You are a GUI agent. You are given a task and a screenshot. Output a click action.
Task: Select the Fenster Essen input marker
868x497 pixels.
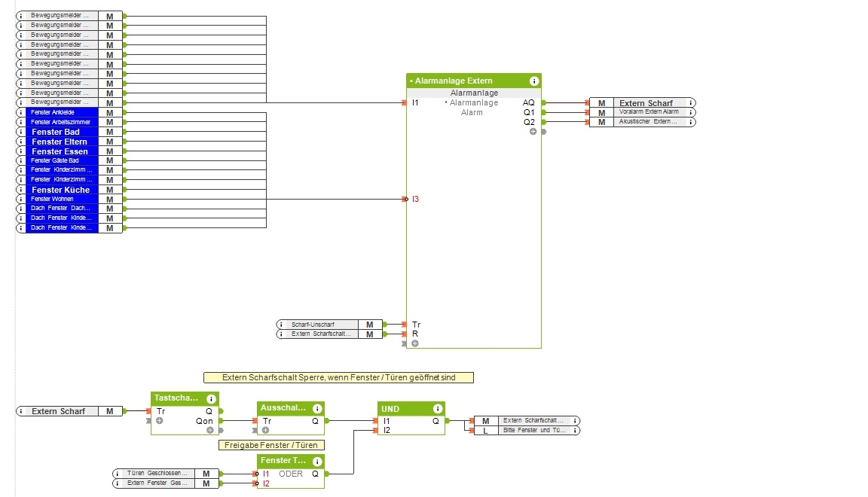(x=69, y=151)
